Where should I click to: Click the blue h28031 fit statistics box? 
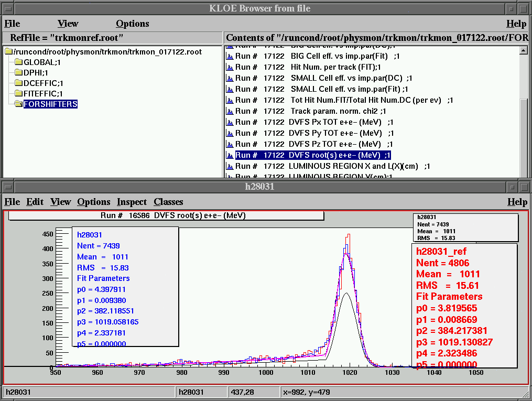126,287
